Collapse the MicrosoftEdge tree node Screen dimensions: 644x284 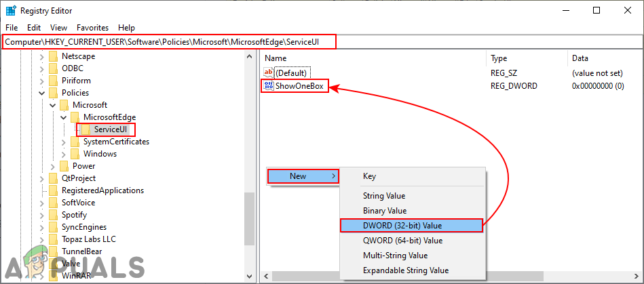pos(64,117)
